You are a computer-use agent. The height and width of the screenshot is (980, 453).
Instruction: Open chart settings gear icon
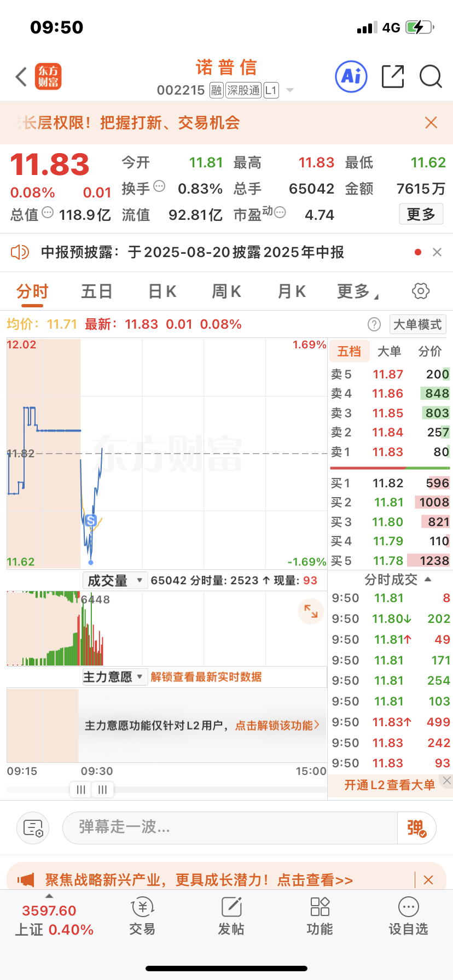(421, 291)
